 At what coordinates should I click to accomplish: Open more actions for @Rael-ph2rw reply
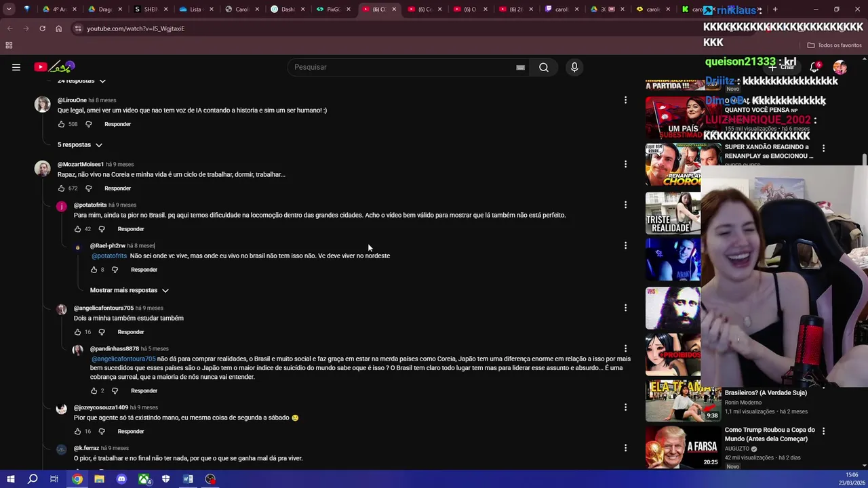(x=625, y=245)
